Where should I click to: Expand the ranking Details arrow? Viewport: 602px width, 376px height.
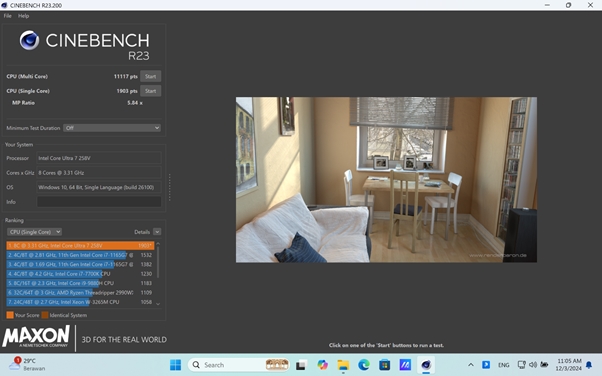(x=157, y=232)
